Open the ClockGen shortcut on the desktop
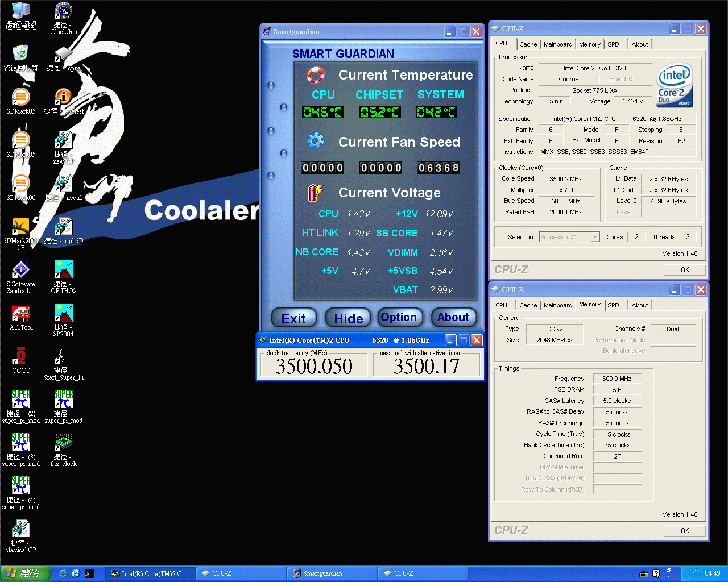 (x=63, y=19)
